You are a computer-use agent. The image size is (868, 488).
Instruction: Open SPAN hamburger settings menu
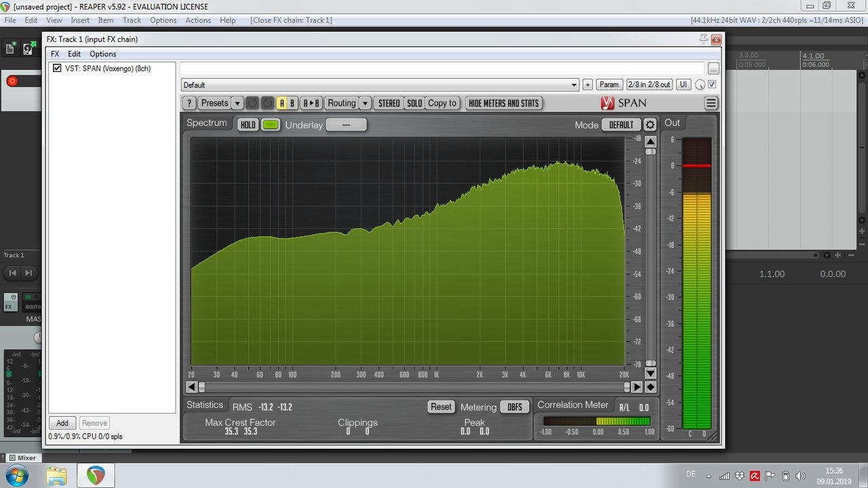point(711,103)
